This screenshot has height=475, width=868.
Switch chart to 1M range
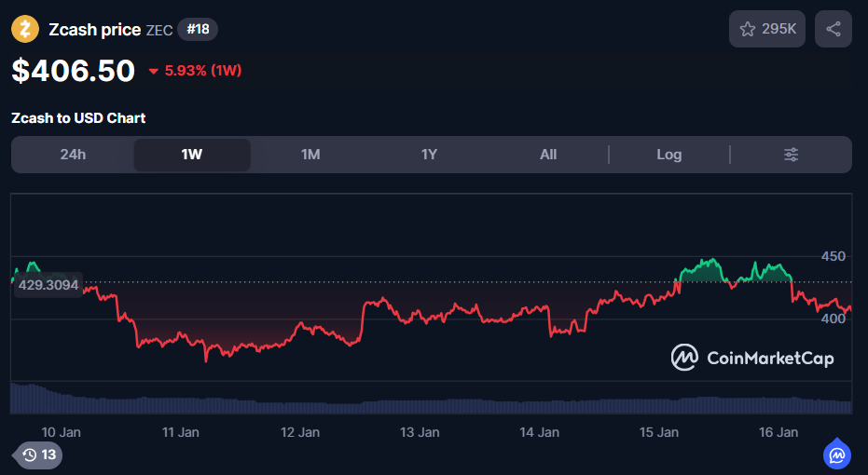[310, 155]
